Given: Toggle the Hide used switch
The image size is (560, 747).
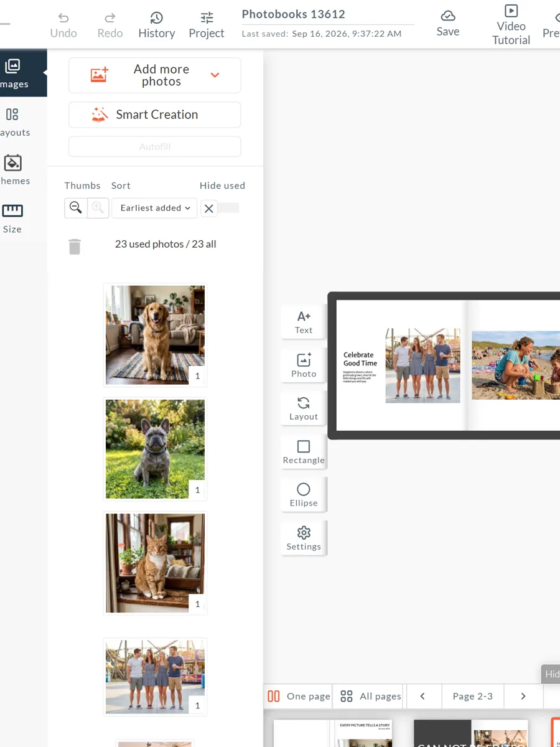Looking at the screenshot, I should pyautogui.click(x=220, y=208).
